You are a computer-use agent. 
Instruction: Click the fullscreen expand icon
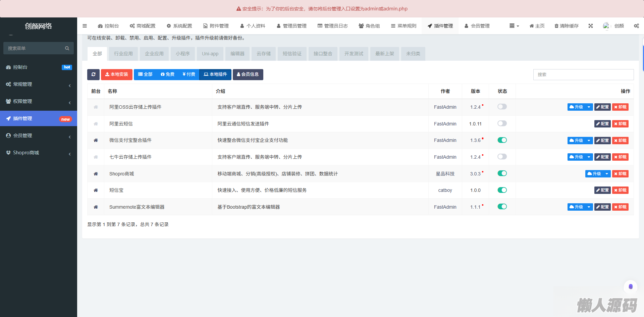[x=590, y=26]
